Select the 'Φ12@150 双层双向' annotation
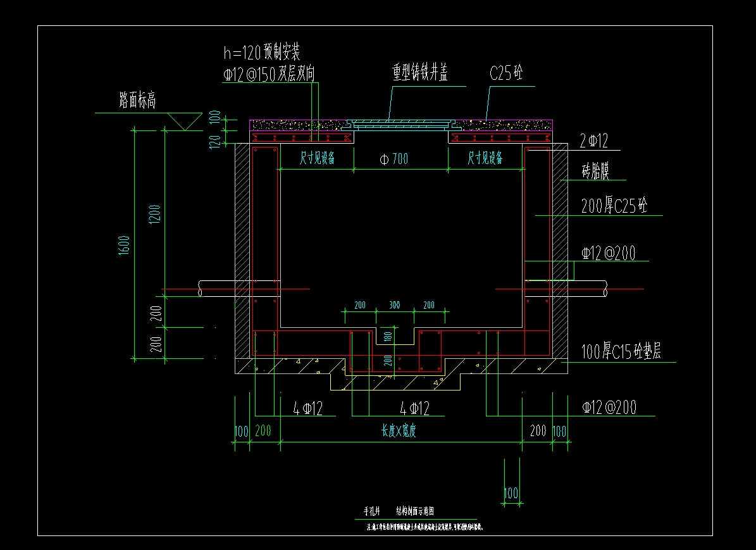The width and height of the screenshot is (756, 550). (269, 74)
